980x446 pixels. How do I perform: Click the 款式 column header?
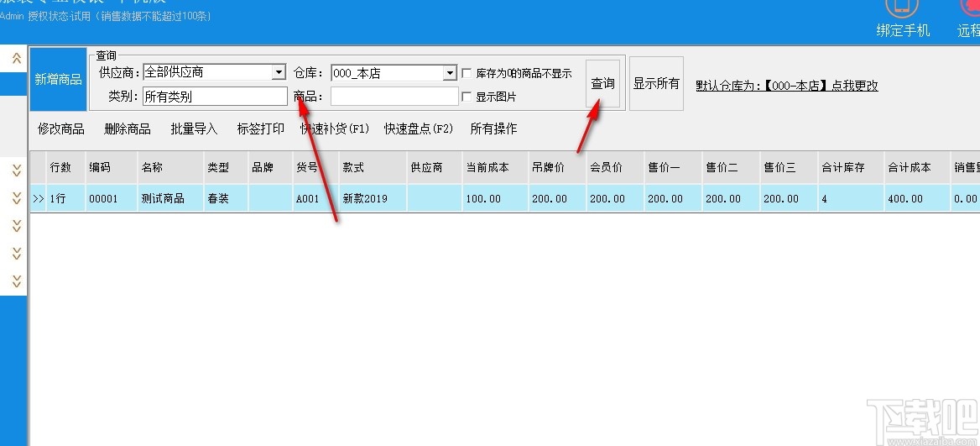point(373,168)
